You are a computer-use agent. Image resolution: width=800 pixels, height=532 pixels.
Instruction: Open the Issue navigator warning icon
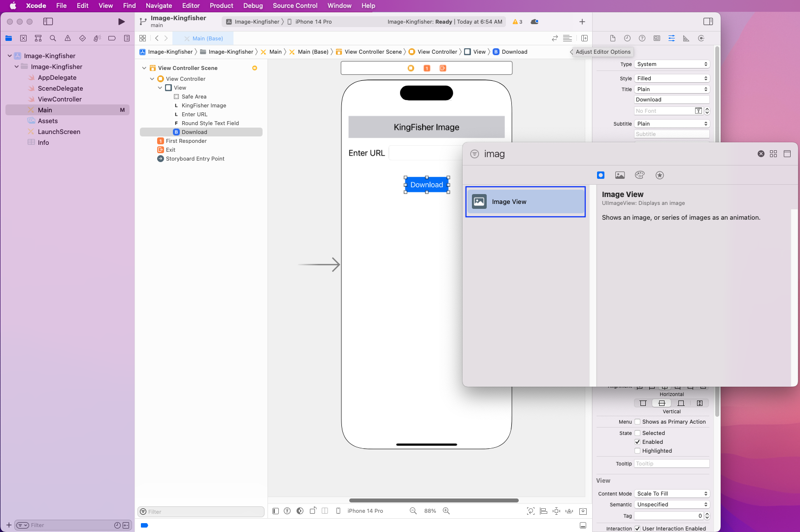coord(67,38)
